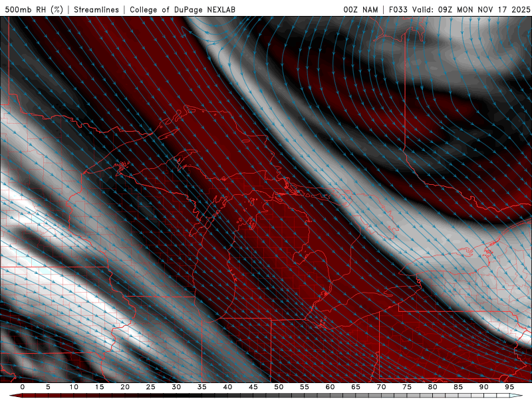Click the "65" humidity scale value
Viewport: 532px width, 399px height.
[356, 387]
